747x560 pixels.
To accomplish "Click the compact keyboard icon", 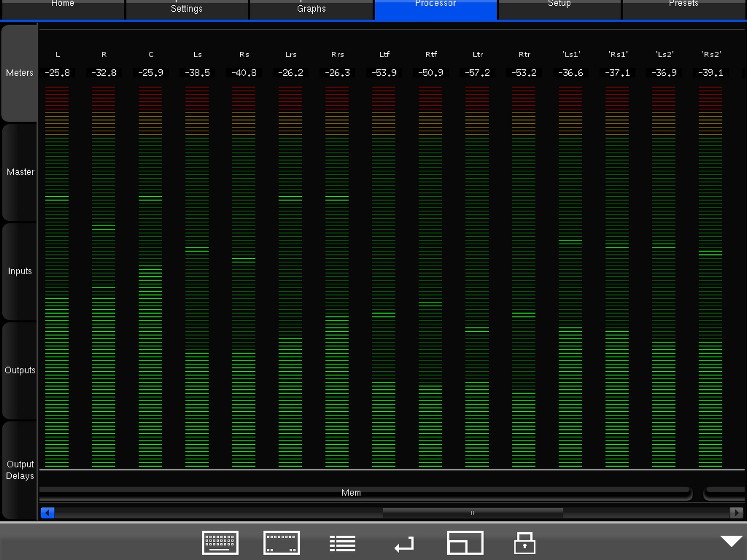I will pyautogui.click(x=281, y=543).
